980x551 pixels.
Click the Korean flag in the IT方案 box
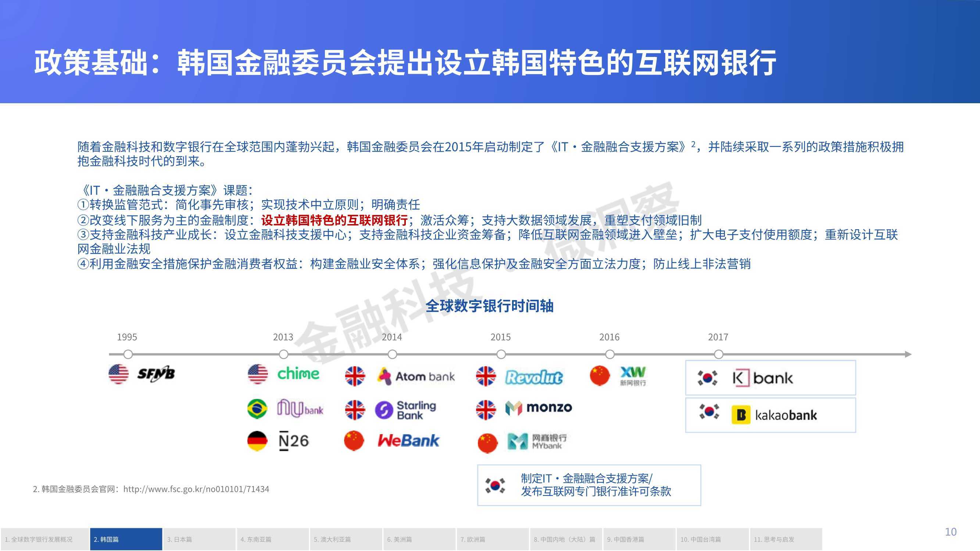pyautogui.click(x=495, y=486)
